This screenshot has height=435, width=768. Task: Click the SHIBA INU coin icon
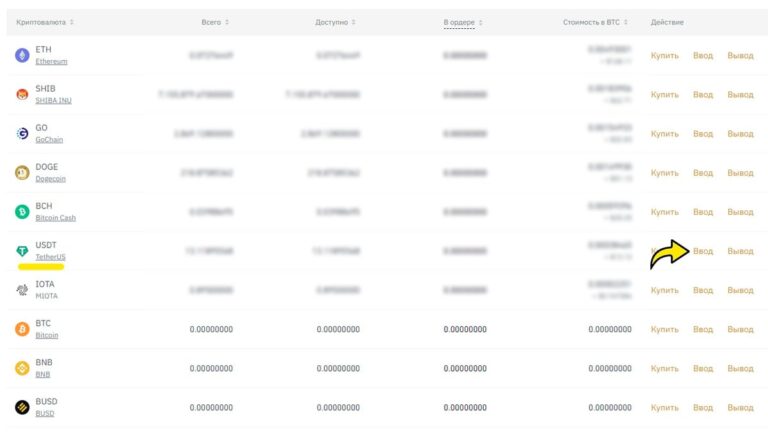click(22, 95)
